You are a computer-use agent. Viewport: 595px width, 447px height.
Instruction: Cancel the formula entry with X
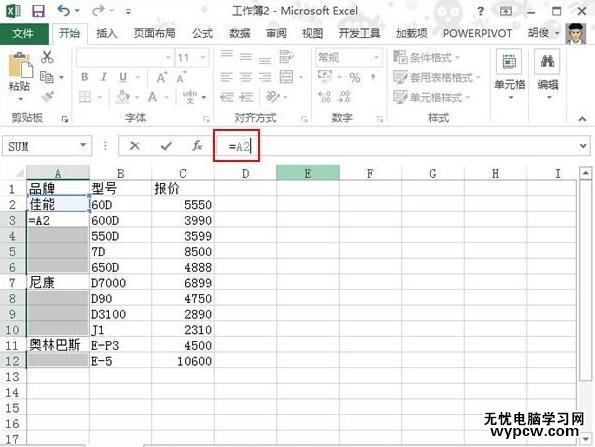click(x=135, y=146)
